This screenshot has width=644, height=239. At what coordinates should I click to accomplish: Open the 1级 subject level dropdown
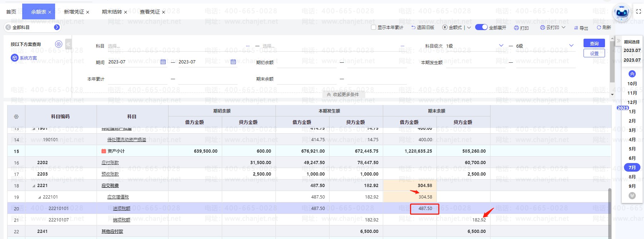[x=501, y=46]
